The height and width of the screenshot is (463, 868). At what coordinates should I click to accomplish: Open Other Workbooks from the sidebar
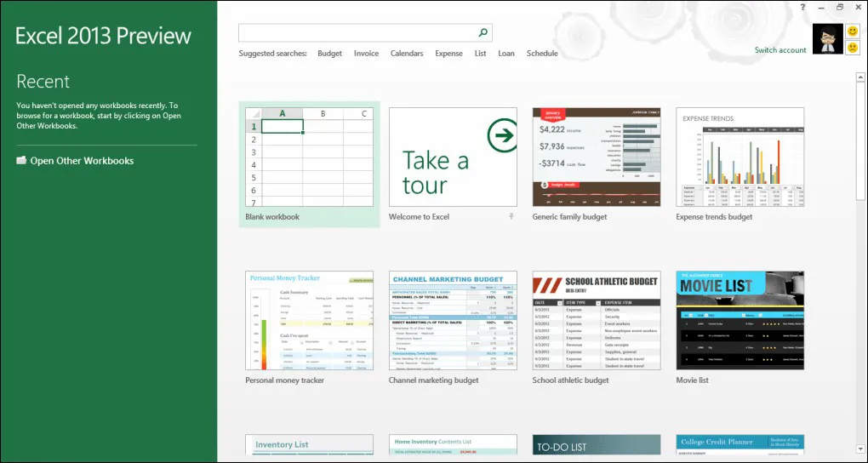click(x=82, y=161)
